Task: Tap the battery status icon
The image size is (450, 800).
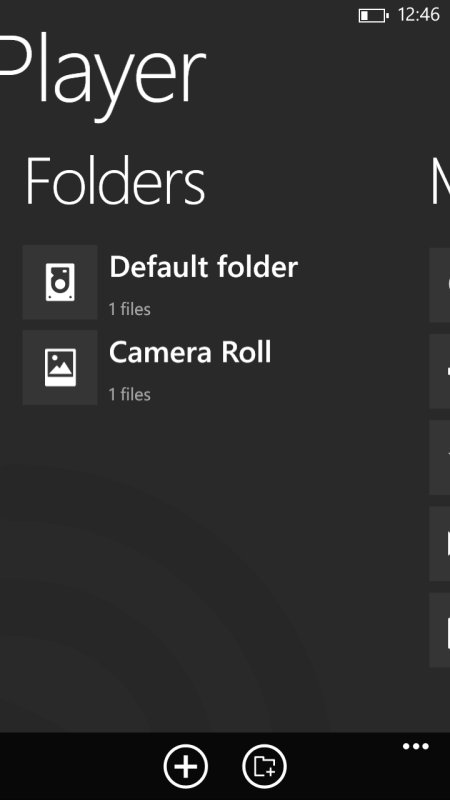Action: coord(373,16)
